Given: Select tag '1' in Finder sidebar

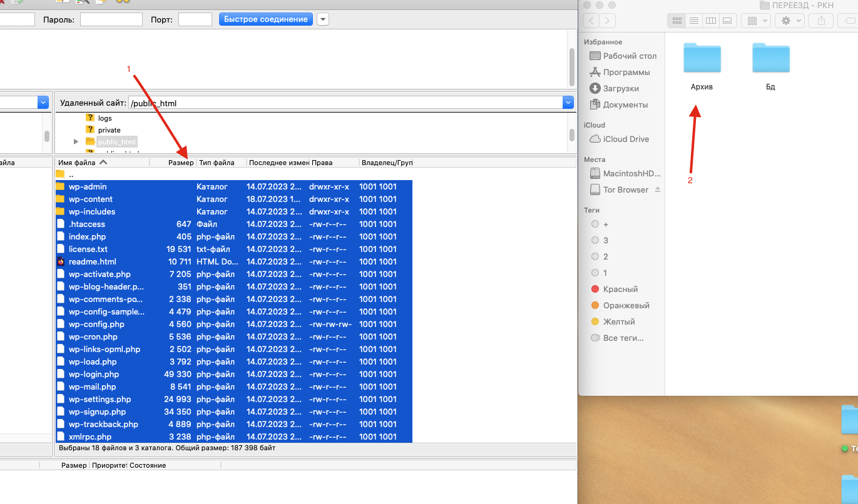Looking at the screenshot, I should pyautogui.click(x=600, y=273).
